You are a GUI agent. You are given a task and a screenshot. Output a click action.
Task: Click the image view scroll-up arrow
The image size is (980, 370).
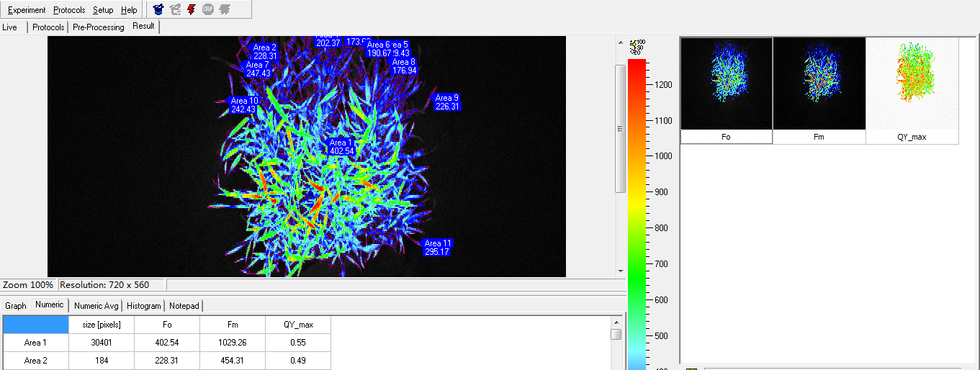coord(620,43)
